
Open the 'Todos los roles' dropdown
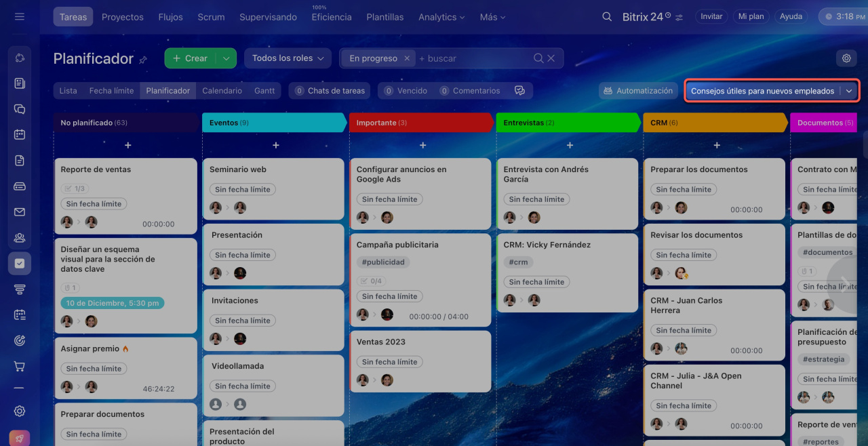pyautogui.click(x=288, y=58)
